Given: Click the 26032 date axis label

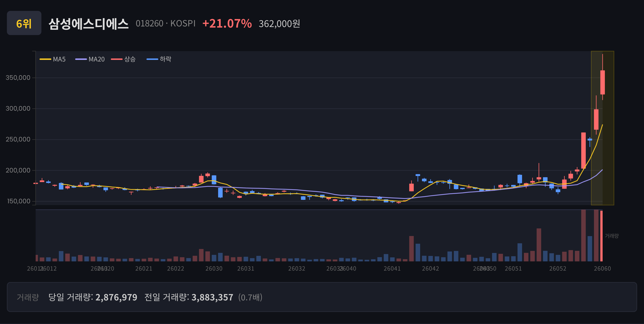Looking at the screenshot, I should 297,268.
